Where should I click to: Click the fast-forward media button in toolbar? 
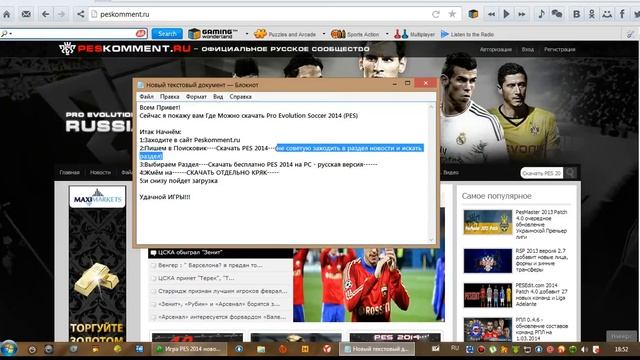[522, 14]
